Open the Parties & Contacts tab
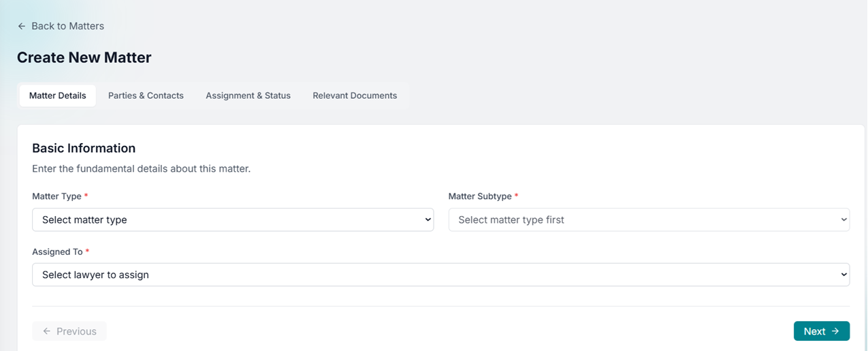Screen dimensions: 868x351 pos(146,95)
